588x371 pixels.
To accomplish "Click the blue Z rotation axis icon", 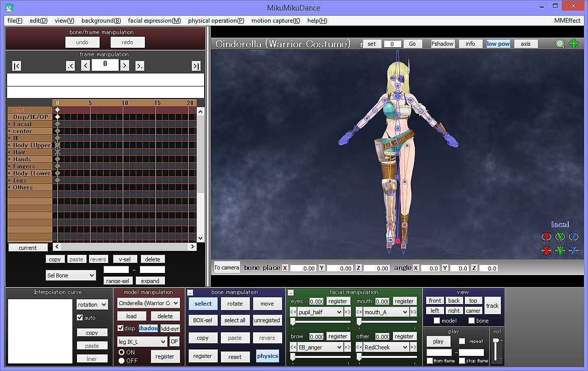I will 573,237.
